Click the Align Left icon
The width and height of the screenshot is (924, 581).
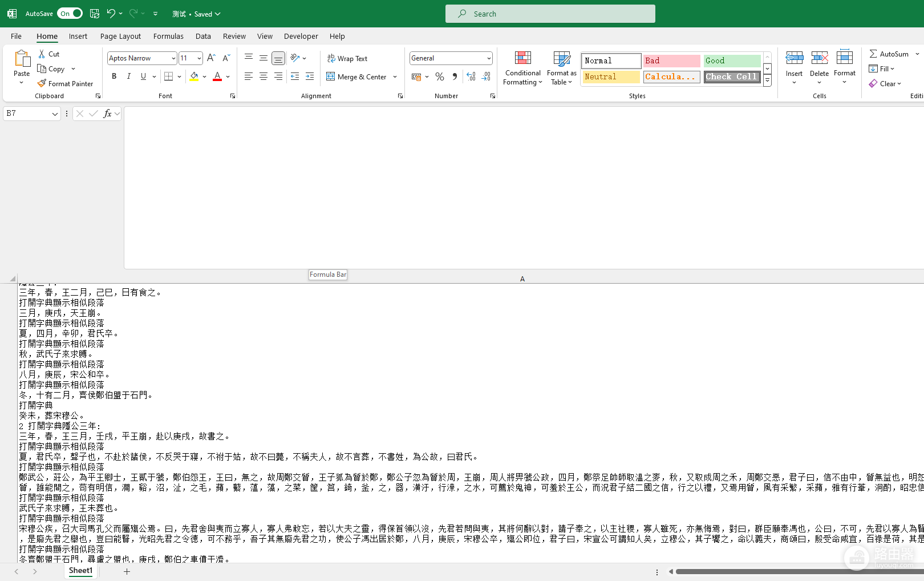tap(249, 76)
